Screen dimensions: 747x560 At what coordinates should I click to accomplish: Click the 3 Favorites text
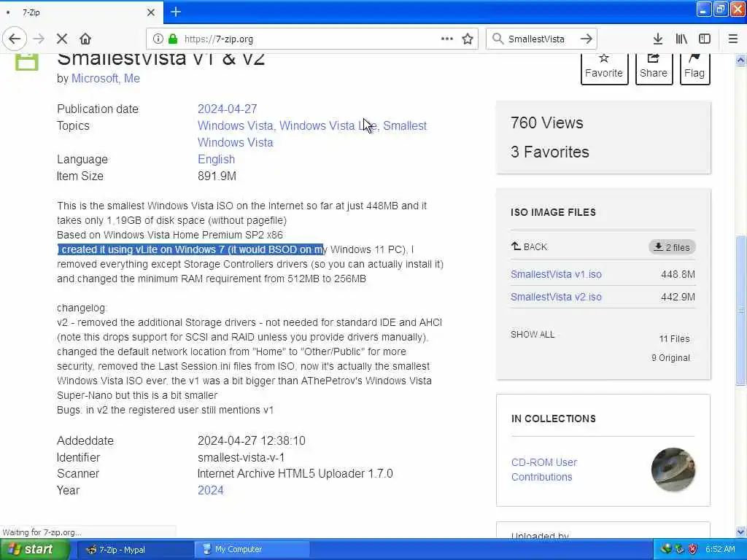coord(550,152)
